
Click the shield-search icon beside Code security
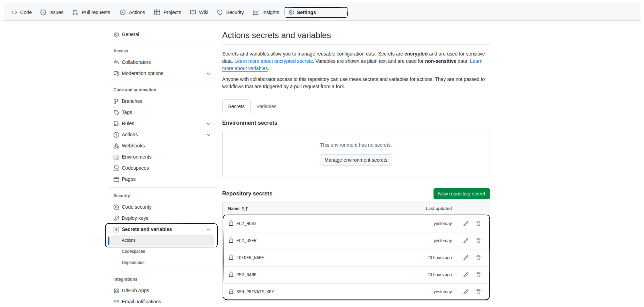[116, 207]
